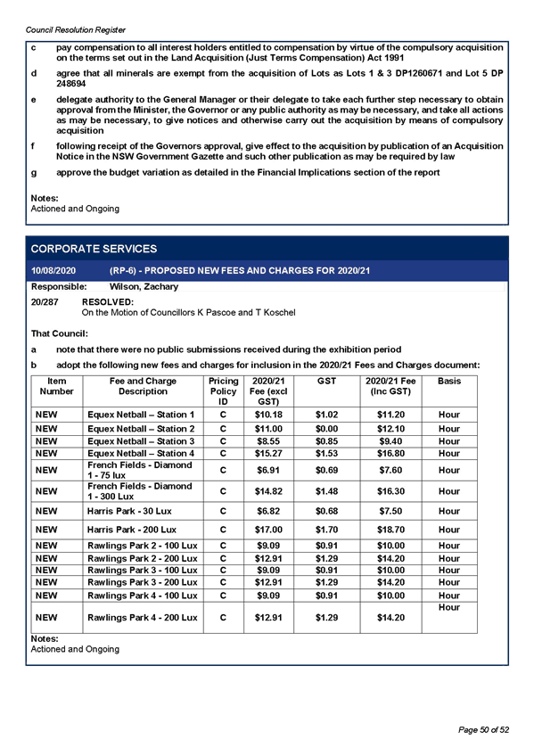Click the responsible officer name Wilson, Zachary
The height and width of the screenshot is (756, 534).
144,286
